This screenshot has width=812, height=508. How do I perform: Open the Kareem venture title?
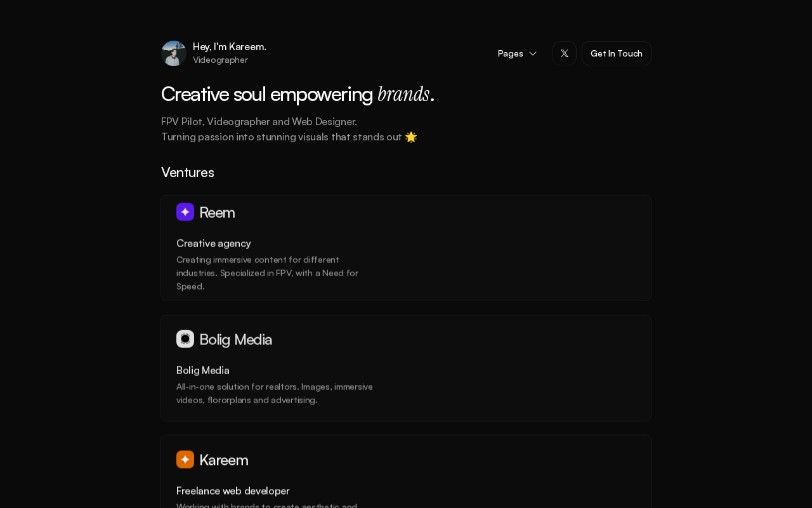click(x=224, y=460)
